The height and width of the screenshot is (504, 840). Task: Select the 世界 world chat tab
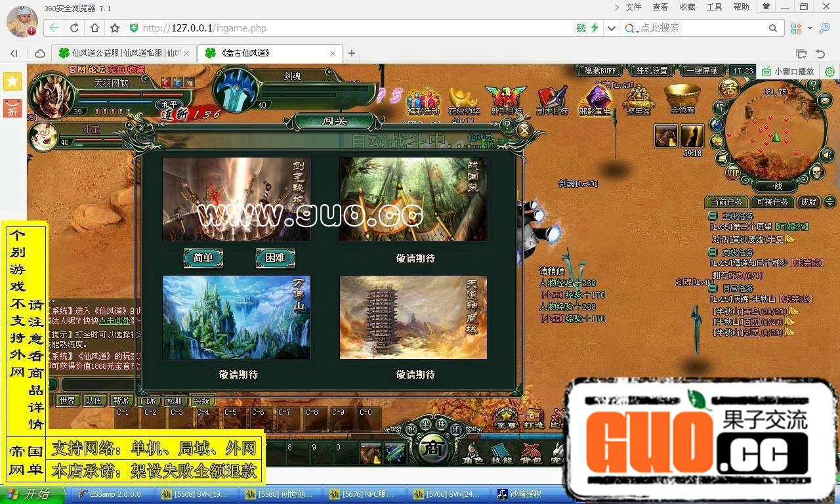pos(67,400)
